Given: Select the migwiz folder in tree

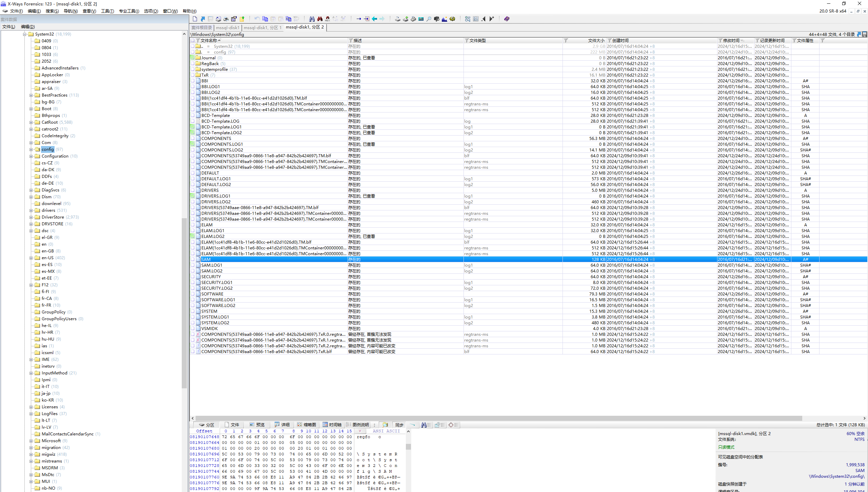Looking at the screenshot, I should click(48, 454).
